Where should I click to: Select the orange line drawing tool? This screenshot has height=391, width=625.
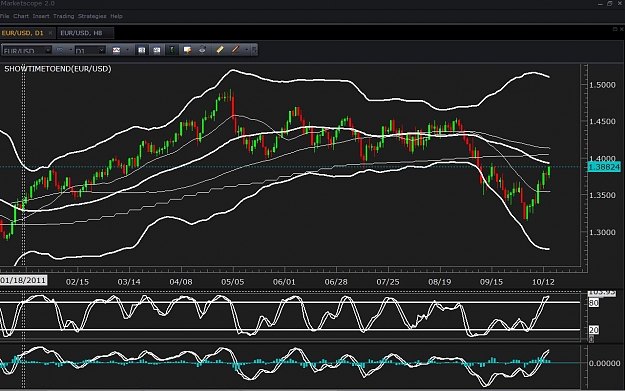235,50
